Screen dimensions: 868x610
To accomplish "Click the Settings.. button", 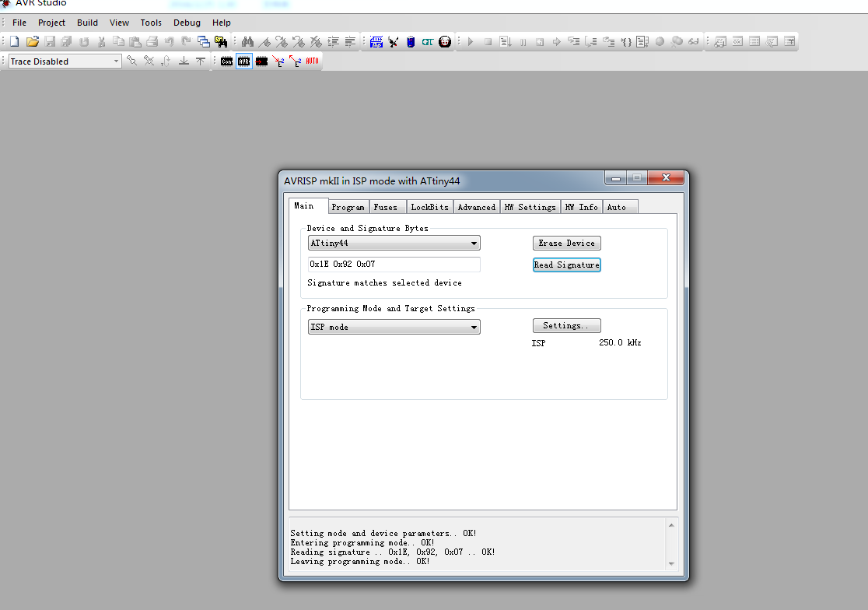I will [x=567, y=325].
